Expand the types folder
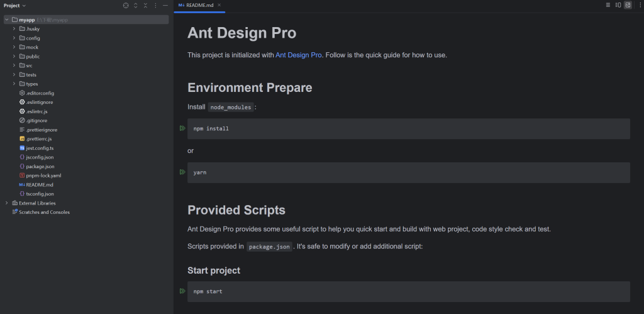Image resolution: width=644 pixels, height=314 pixels. 14,84
